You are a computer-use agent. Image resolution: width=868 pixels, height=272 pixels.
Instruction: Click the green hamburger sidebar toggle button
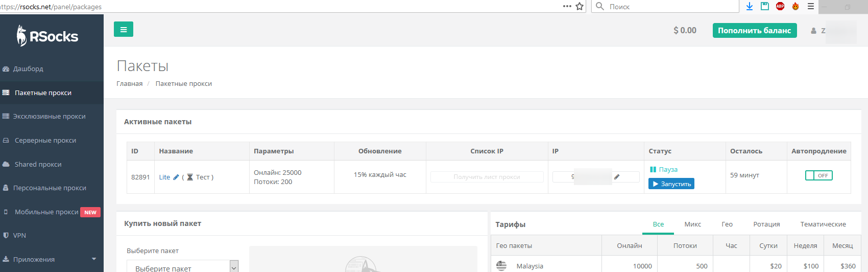[123, 30]
